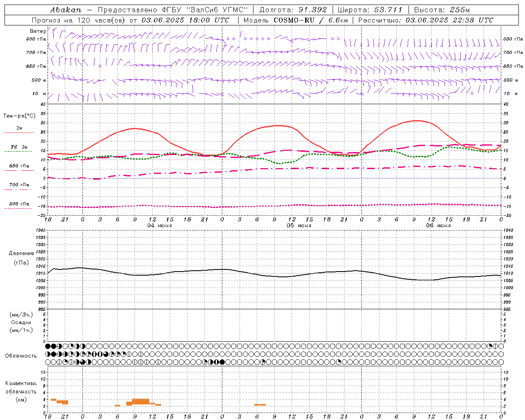Viewport: 525px width, 420px height.
Task: Click the Рассчитано: 03.06.2025 22:38 UTC text
Action: [426, 20]
